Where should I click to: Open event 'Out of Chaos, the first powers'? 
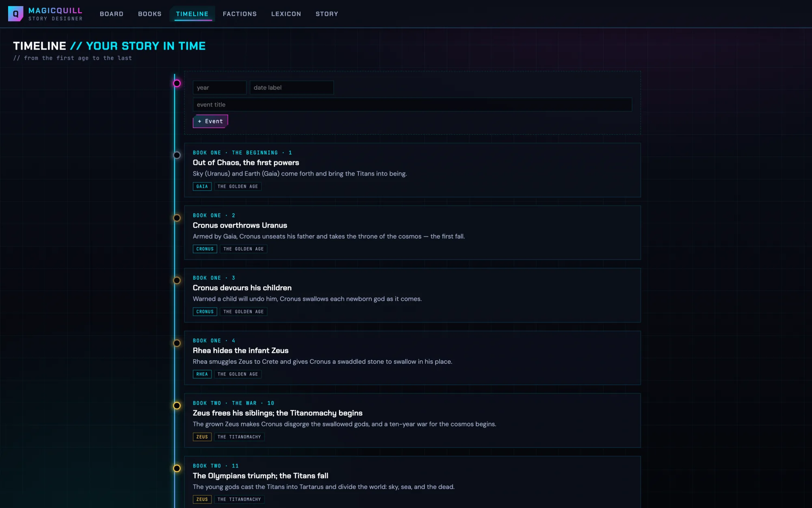(x=246, y=163)
